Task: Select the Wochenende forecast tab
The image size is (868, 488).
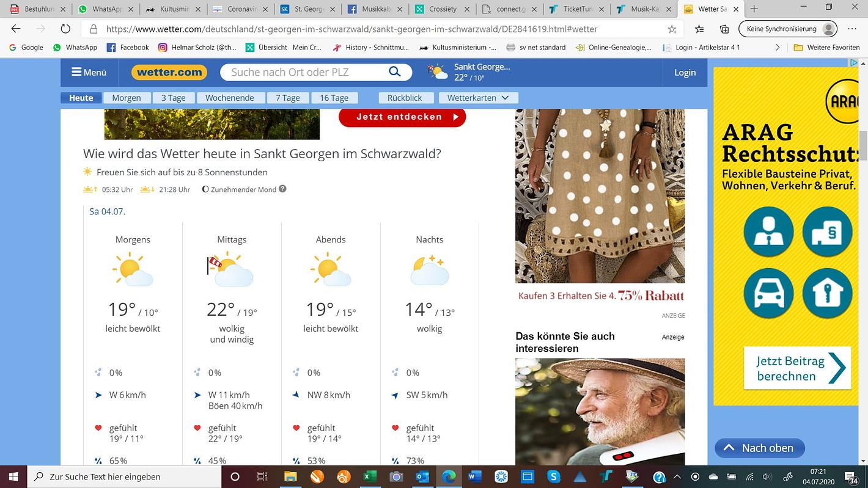Action: tap(229, 98)
